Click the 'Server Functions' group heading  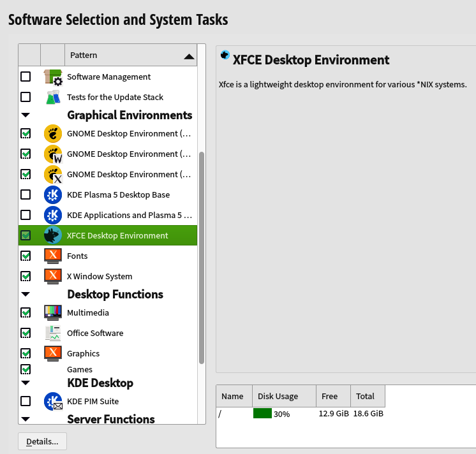pyautogui.click(x=111, y=419)
